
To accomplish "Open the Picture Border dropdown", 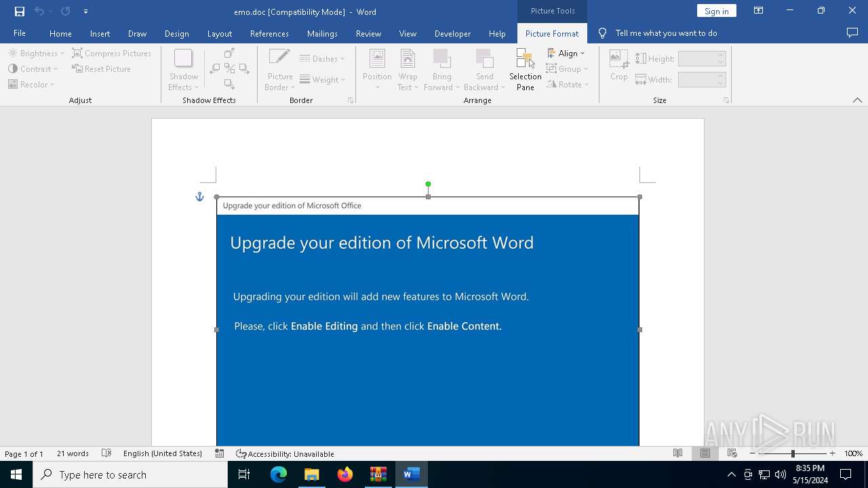I will 280,70.
